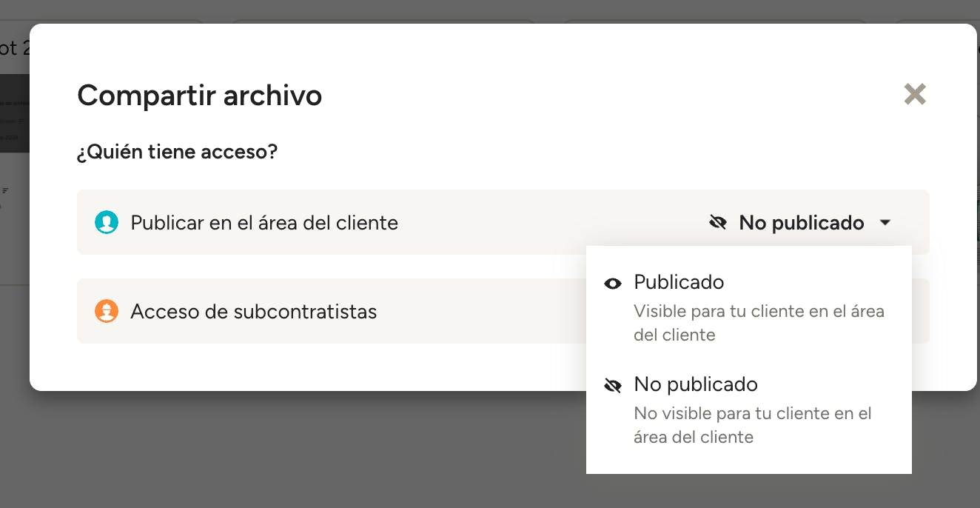The height and width of the screenshot is (508, 980).
Task: Click the dimmed backdrop below the dialog
Action: pos(296,452)
